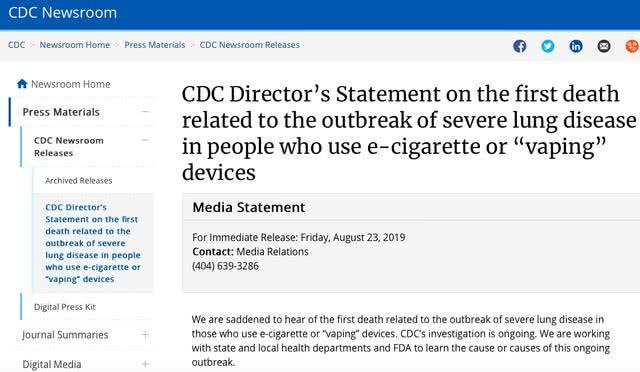Share the page on Facebook
Image resolution: width=640 pixels, height=372 pixels.
click(x=520, y=46)
